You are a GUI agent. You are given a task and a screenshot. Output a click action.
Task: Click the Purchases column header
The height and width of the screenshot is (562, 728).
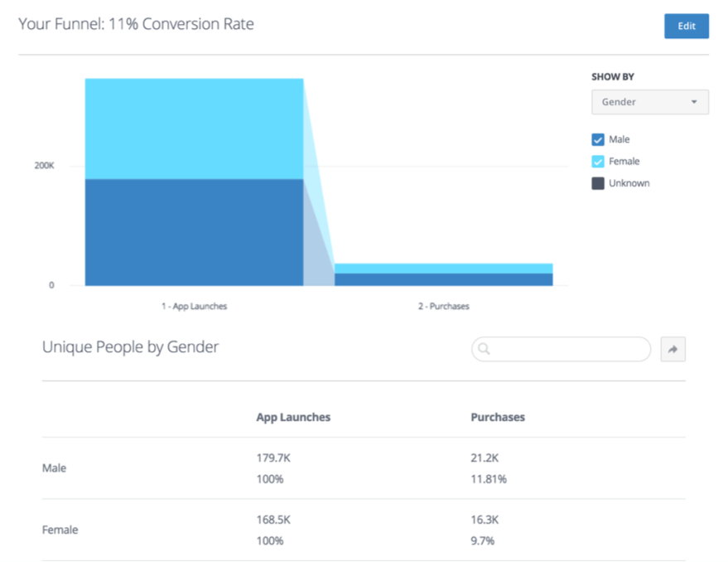click(498, 417)
